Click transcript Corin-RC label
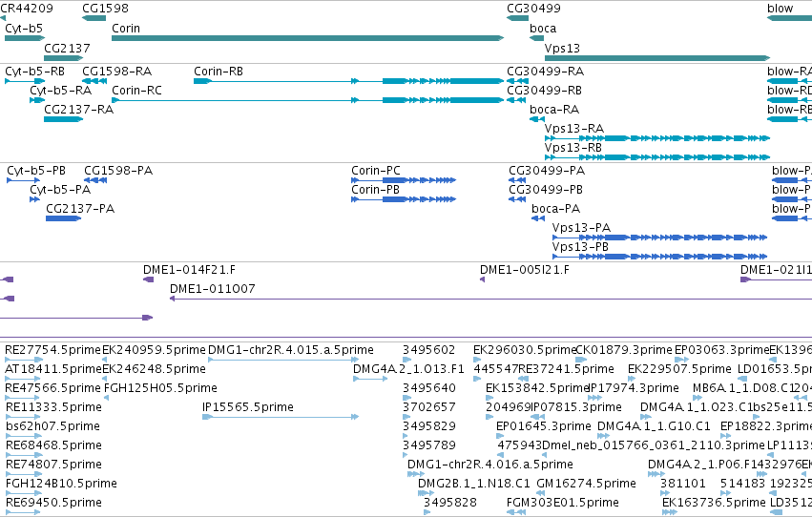The height and width of the screenshot is (517, 812). click(x=136, y=91)
